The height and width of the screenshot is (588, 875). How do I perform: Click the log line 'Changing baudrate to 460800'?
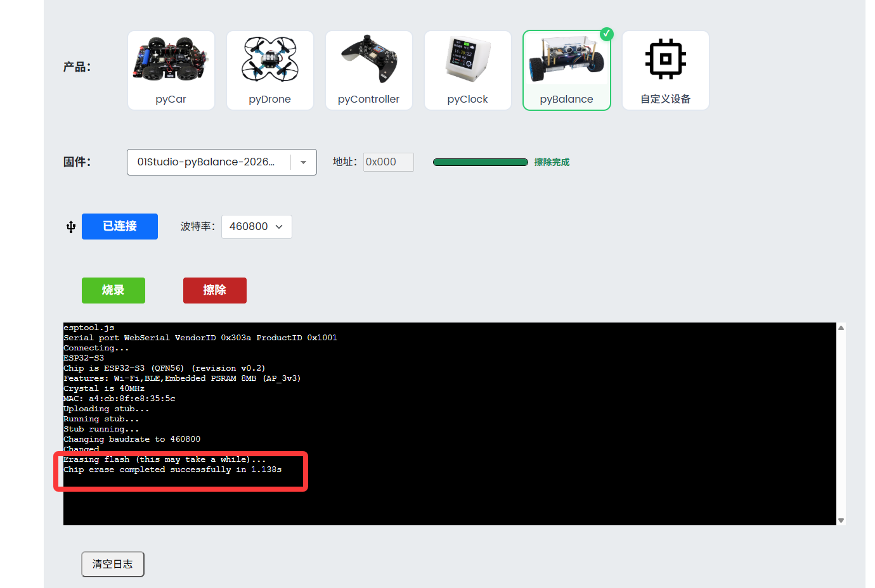132,439
